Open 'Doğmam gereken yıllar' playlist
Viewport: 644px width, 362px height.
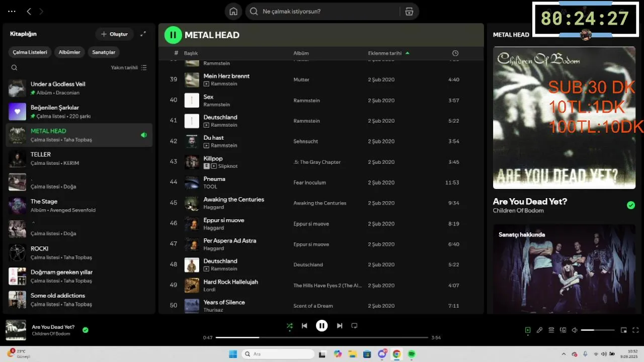click(79, 276)
